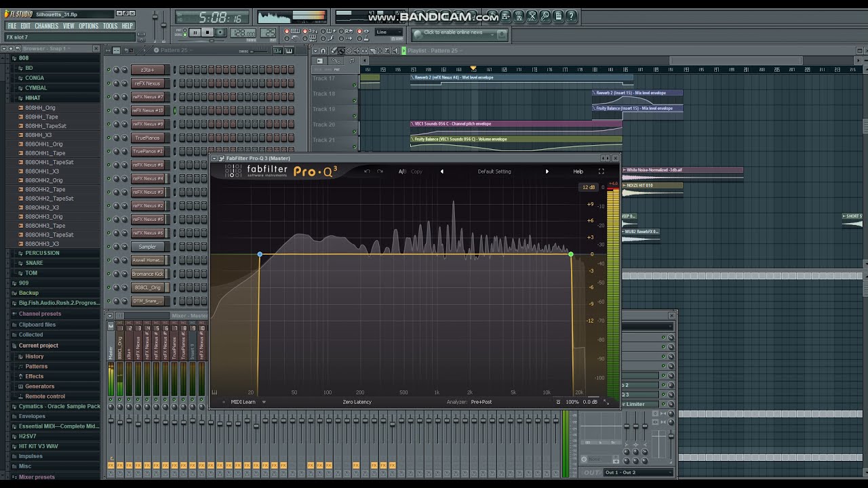868x488 pixels.
Task: Open the help icon in the top toolbar
Action: click(x=572, y=16)
